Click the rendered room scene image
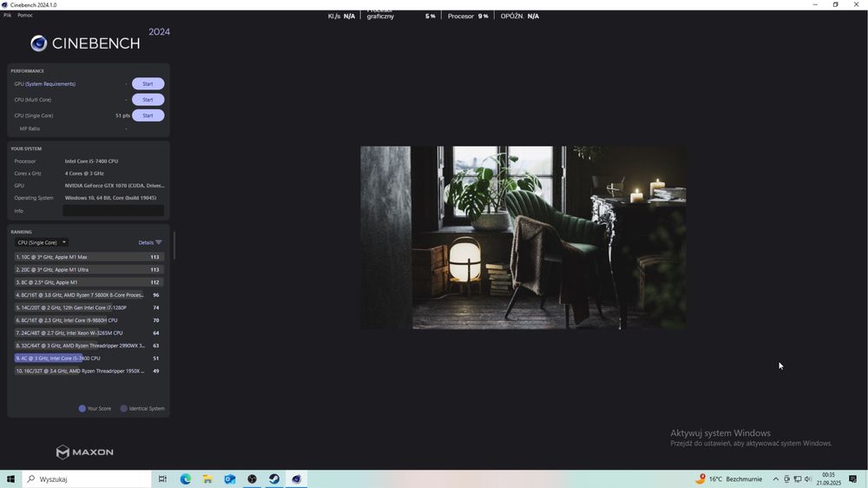 523,238
